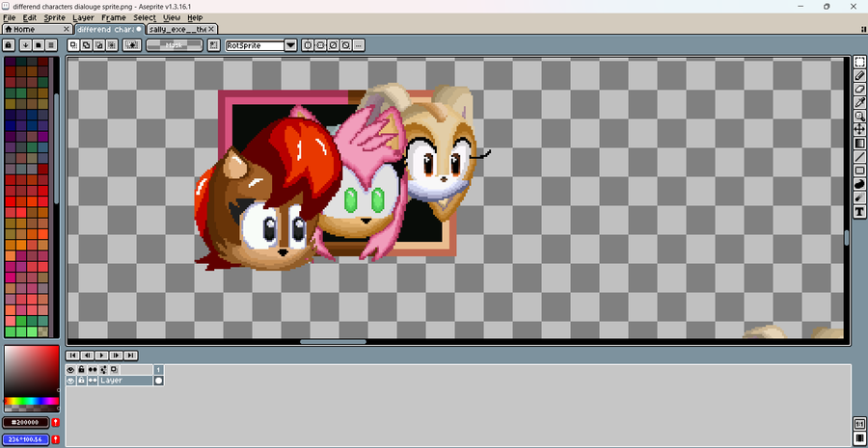Click the rainbow hue slider in color picker
Viewport: 868px width, 448px height.
tap(32, 401)
